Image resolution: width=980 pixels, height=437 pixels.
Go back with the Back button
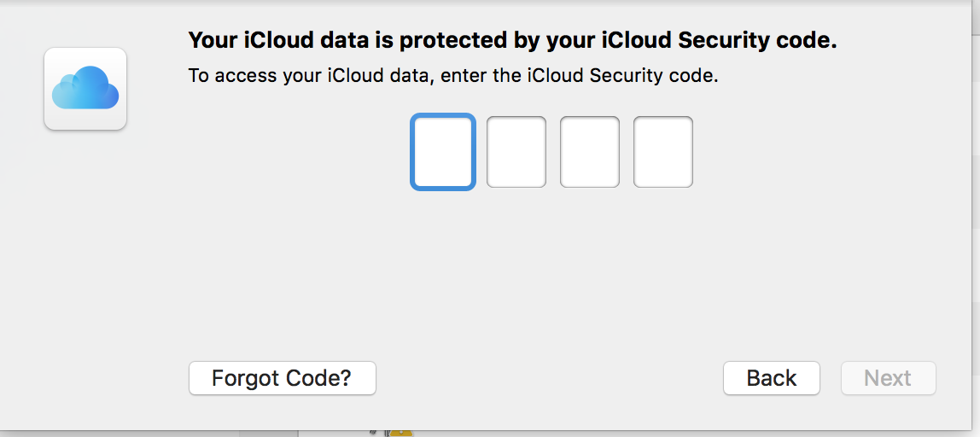point(771,378)
